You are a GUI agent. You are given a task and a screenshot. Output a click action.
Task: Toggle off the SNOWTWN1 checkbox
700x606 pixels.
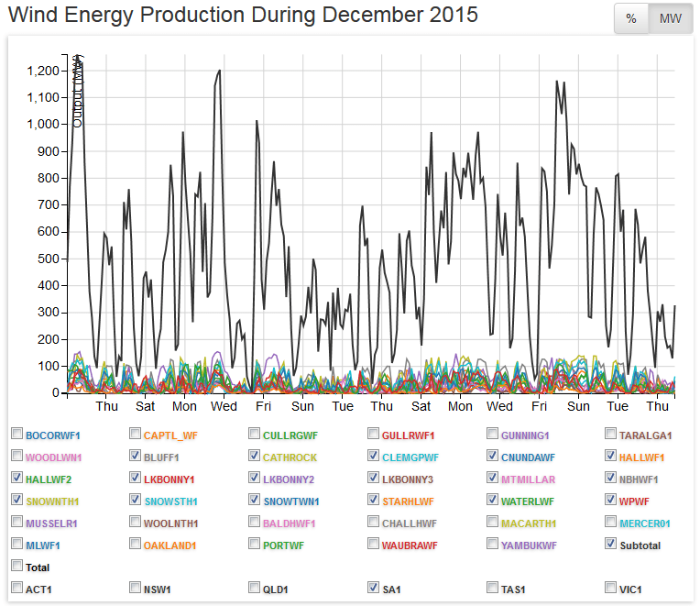(x=255, y=501)
